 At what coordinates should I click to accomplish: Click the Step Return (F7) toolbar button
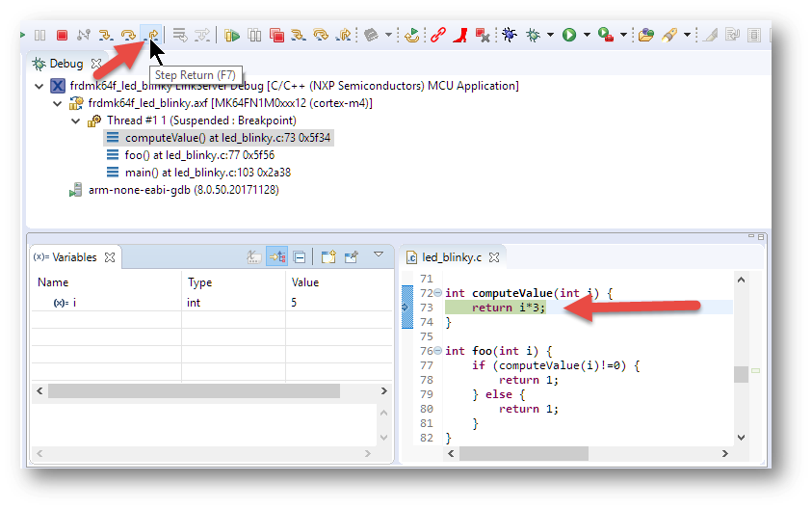coord(150,35)
